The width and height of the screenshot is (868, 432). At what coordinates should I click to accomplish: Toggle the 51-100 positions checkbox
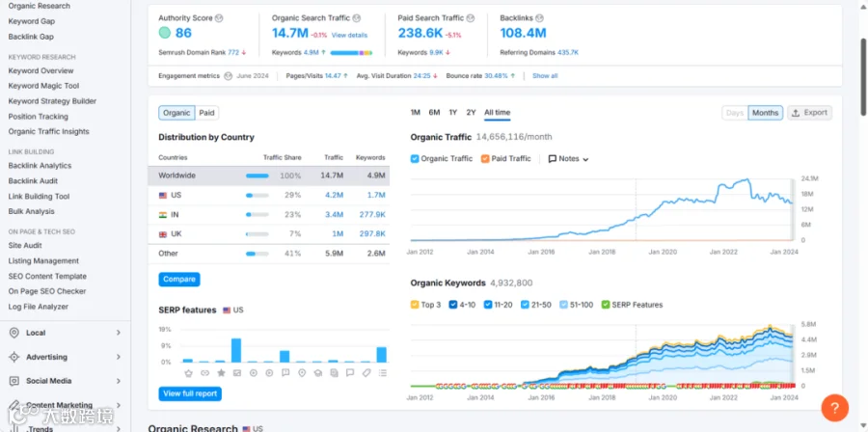pos(563,305)
